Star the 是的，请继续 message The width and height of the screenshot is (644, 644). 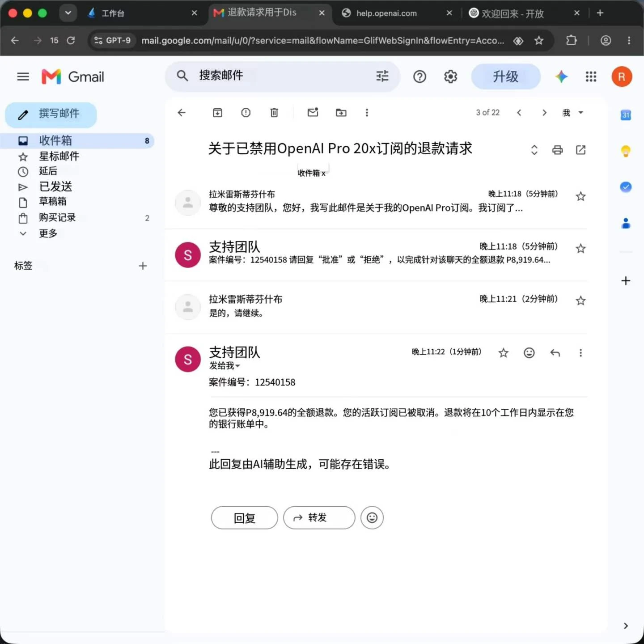coord(580,301)
